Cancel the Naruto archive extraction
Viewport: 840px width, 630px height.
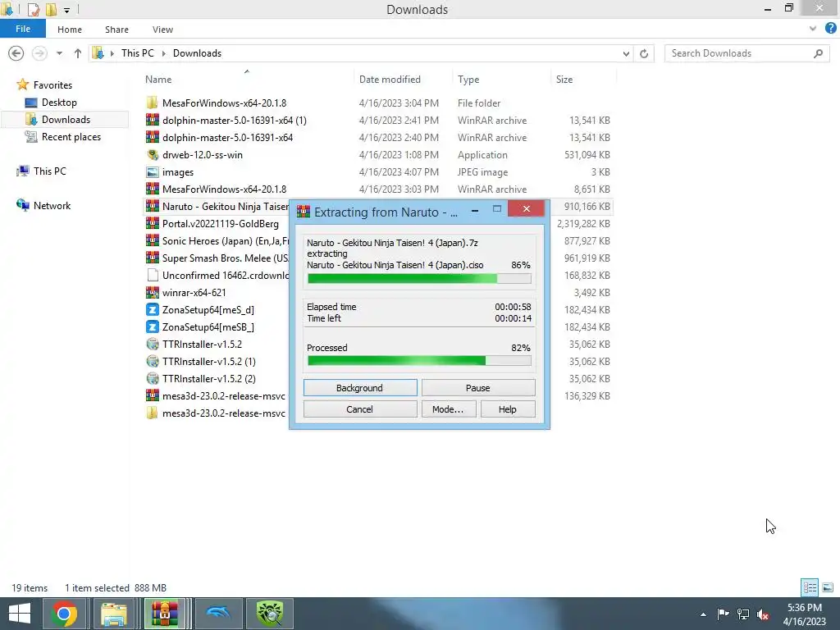pos(360,409)
